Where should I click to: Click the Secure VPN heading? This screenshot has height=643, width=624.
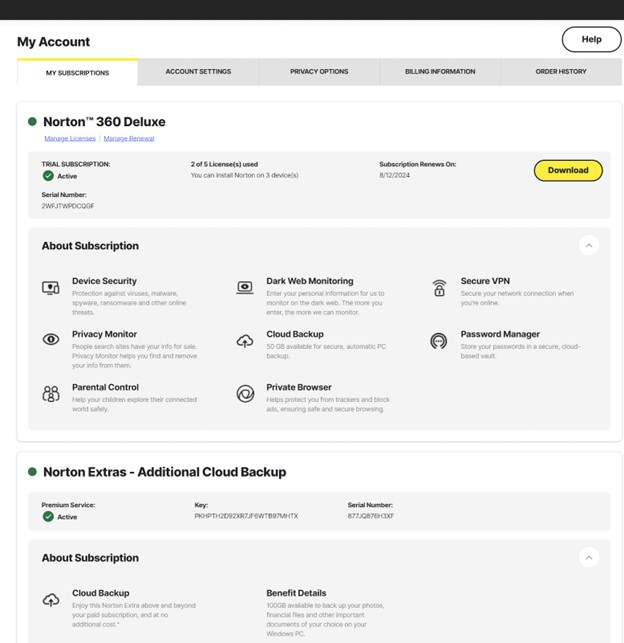coord(485,281)
